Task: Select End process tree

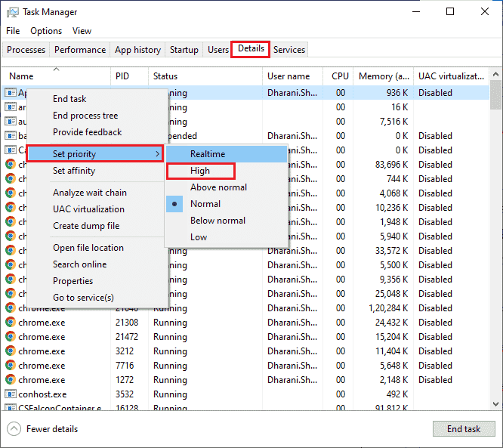Action: (x=85, y=116)
